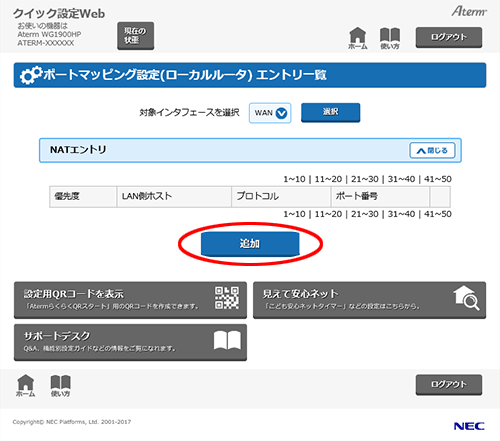This screenshot has width=500, height=441.
Task: Open サポートデスク panel
Action: (130, 342)
